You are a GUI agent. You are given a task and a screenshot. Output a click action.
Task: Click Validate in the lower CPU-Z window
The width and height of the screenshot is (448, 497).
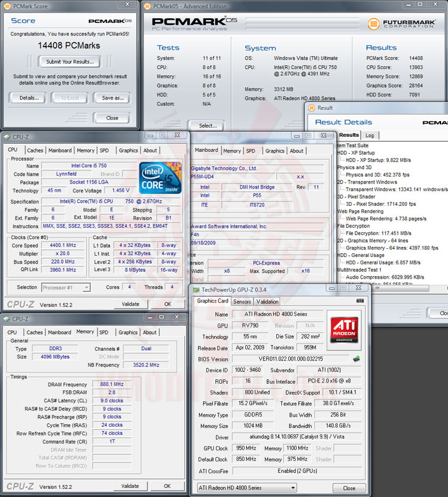[x=130, y=486]
